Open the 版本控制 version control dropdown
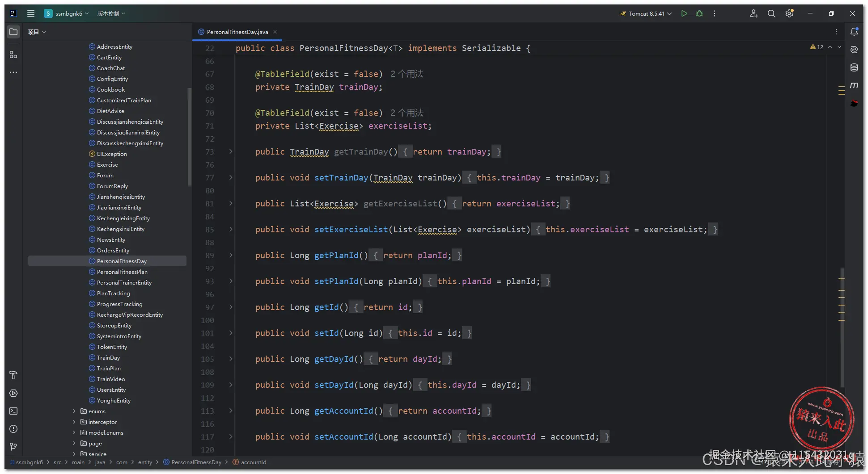Viewport: 868px width, 474px height. pyautogui.click(x=111, y=13)
